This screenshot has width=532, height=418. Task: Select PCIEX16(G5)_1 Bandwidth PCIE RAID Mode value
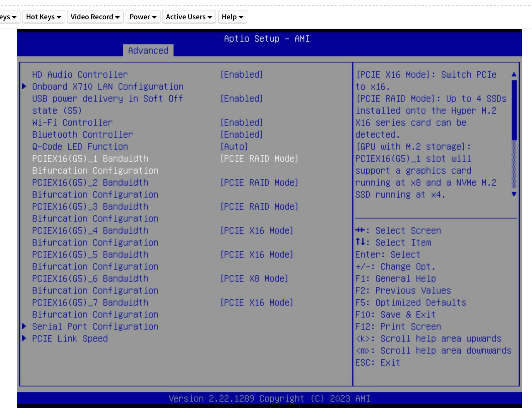pyautogui.click(x=259, y=158)
